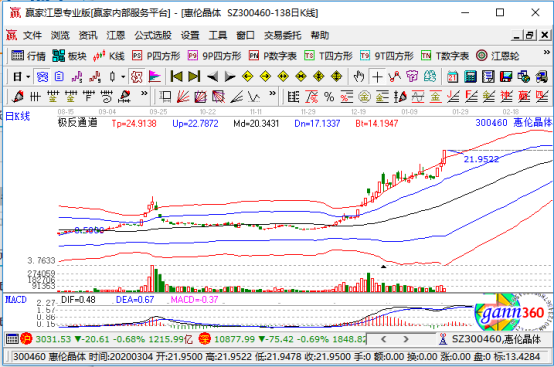The width and height of the screenshot is (554, 367).
Task: Click the save floppy-disk icon
Action: [x=506, y=77]
